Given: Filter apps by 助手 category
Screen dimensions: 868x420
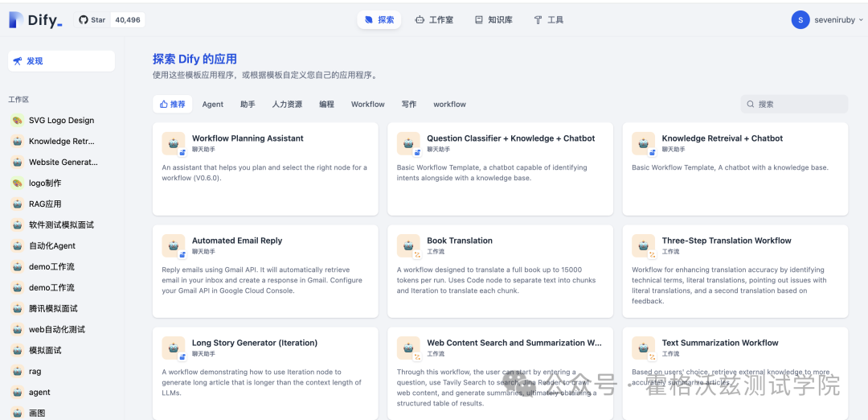Looking at the screenshot, I should click(248, 104).
